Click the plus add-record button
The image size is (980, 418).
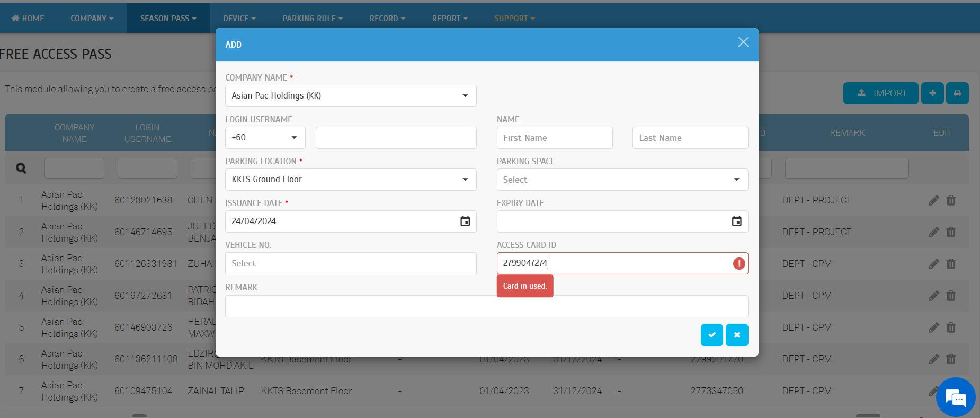tap(932, 93)
